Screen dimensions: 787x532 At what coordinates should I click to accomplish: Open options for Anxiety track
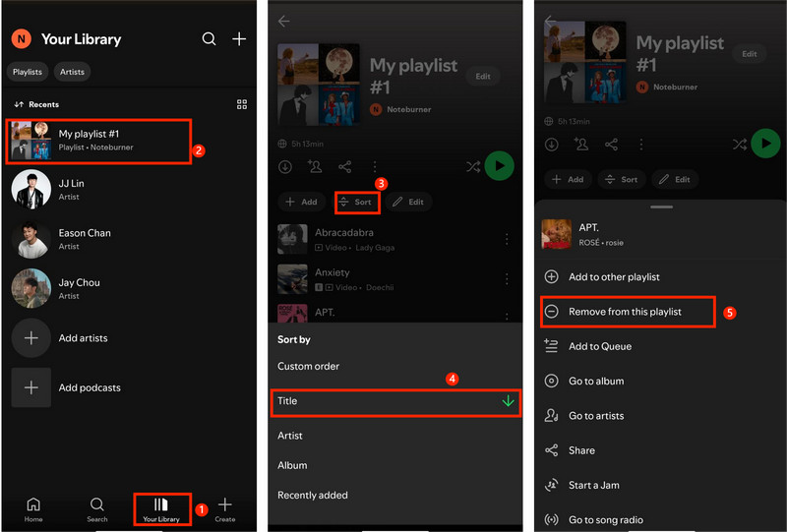507,278
